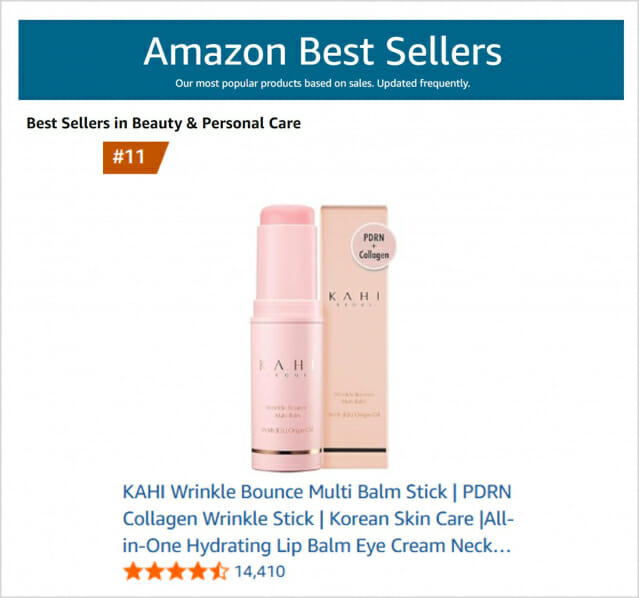Viewport: 639px width, 598px height.
Task: Click the orange #11 rank badge
Action: click(x=133, y=158)
